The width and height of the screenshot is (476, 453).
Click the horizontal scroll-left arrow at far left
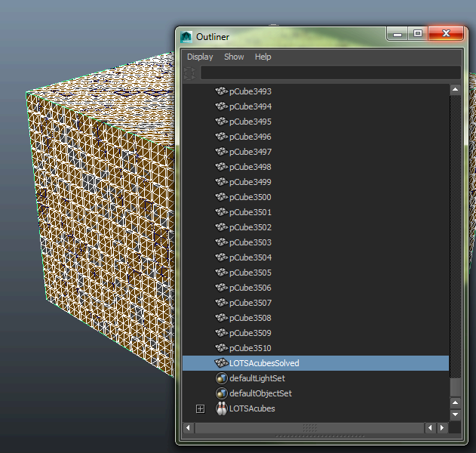(189, 428)
